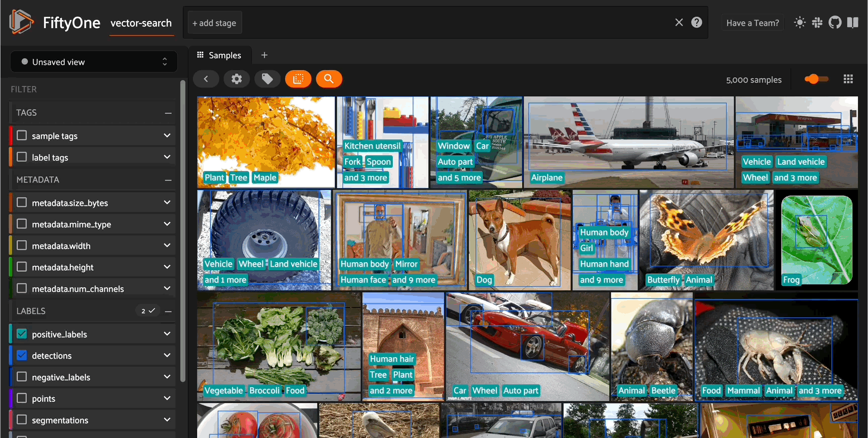
Task: Clear the view bar with X icon
Action: click(679, 23)
